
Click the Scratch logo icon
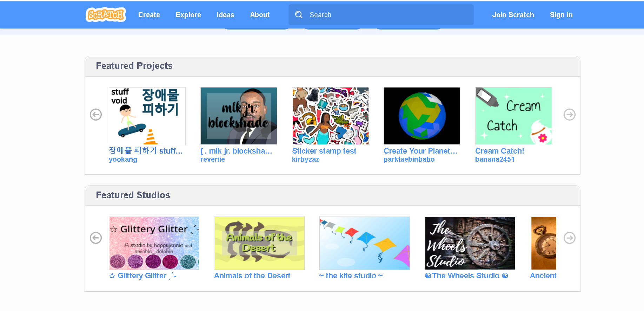pos(106,15)
